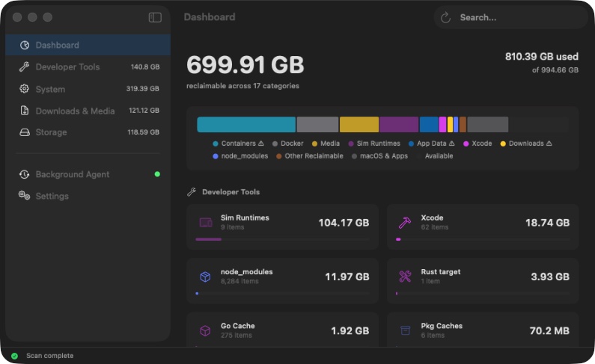Screen dimensions: 595x364
Task: Toggle the sidebar panel icon
Action: tap(155, 17)
